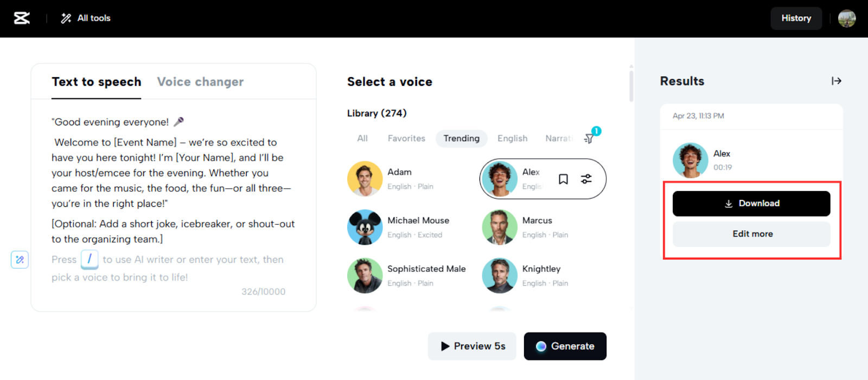Viewport: 868px width, 380px height.
Task: Click the voice library scrollbar
Action: (631, 84)
